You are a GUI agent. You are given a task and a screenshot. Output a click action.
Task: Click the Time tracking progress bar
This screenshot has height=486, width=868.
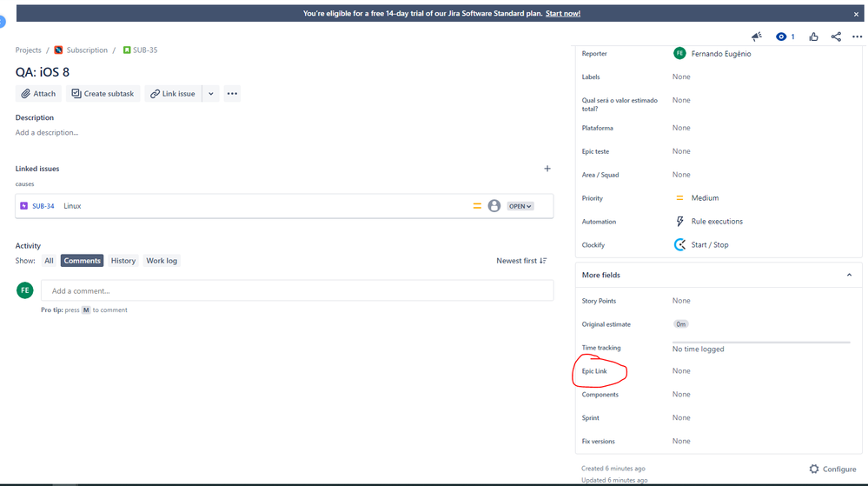[761, 343]
